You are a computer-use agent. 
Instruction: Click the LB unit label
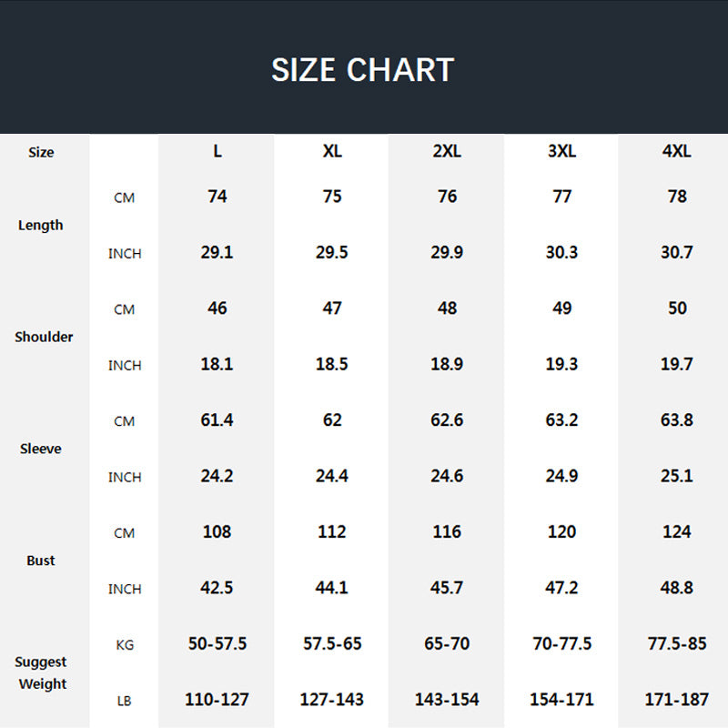125,701
